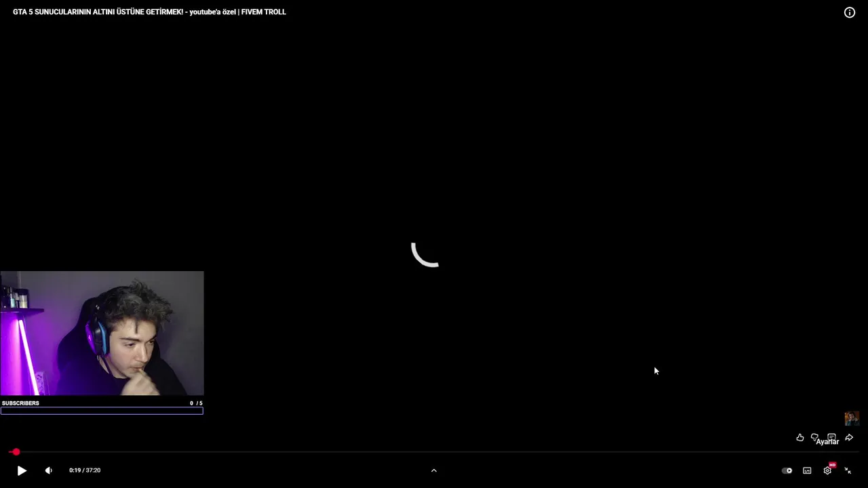Open the settings gear menu
The height and width of the screenshot is (488, 868).
click(827, 470)
